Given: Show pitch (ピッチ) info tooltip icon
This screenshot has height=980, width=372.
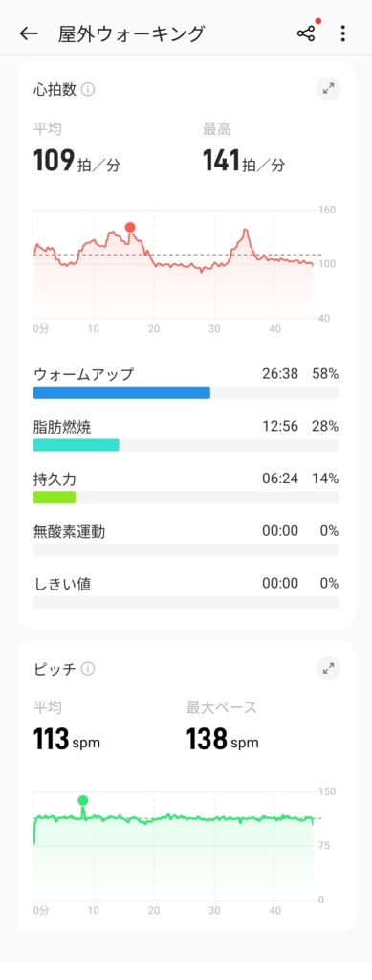Looking at the screenshot, I should [88, 669].
